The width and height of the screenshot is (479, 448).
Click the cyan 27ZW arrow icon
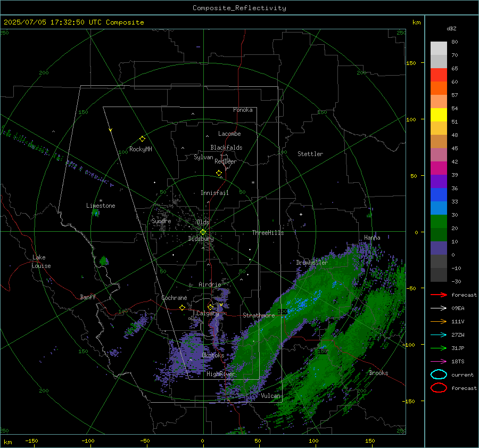[439, 335]
